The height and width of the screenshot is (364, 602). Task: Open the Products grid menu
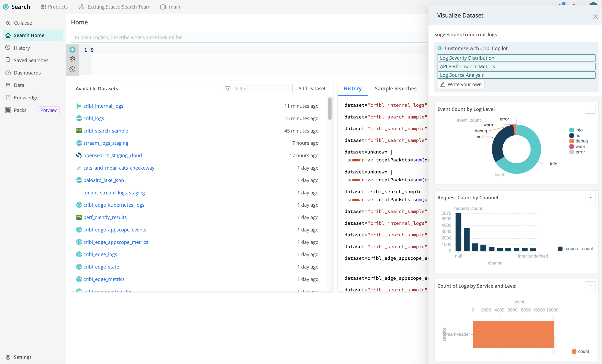[54, 7]
